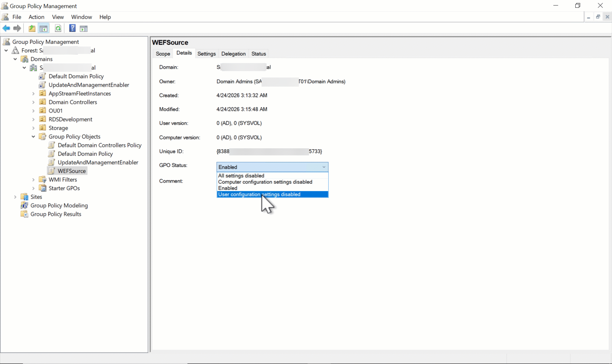The height and width of the screenshot is (364, 612).
Task: Toggle the Show/Hide Console Tree icon
Action: click(x=43, y=28)
